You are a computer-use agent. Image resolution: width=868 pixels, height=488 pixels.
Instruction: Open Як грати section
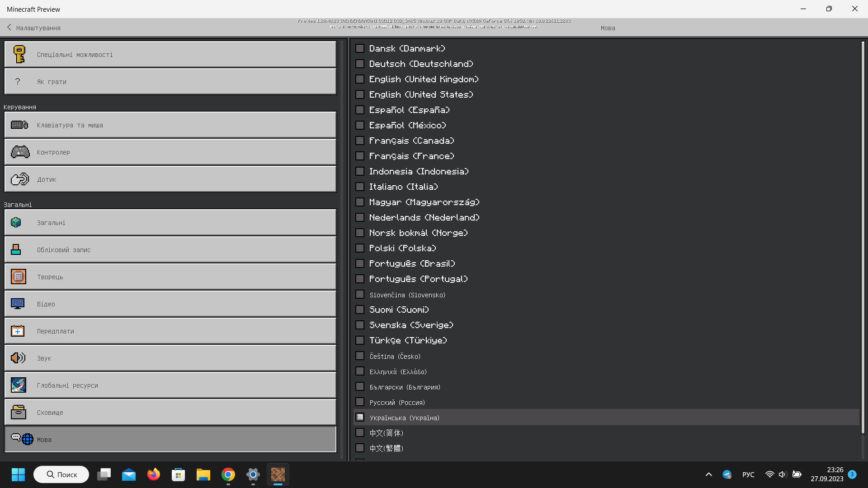[170, 81]
